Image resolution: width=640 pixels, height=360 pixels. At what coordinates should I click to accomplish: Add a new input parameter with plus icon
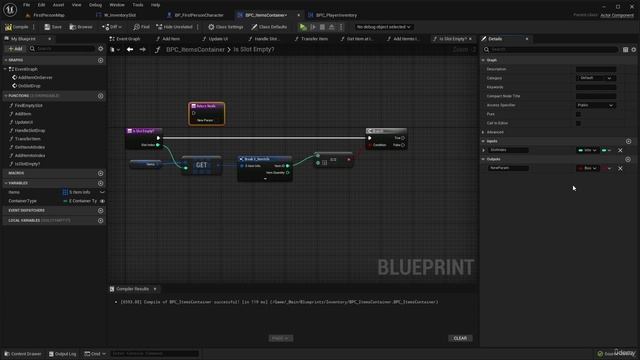[629, 141]
